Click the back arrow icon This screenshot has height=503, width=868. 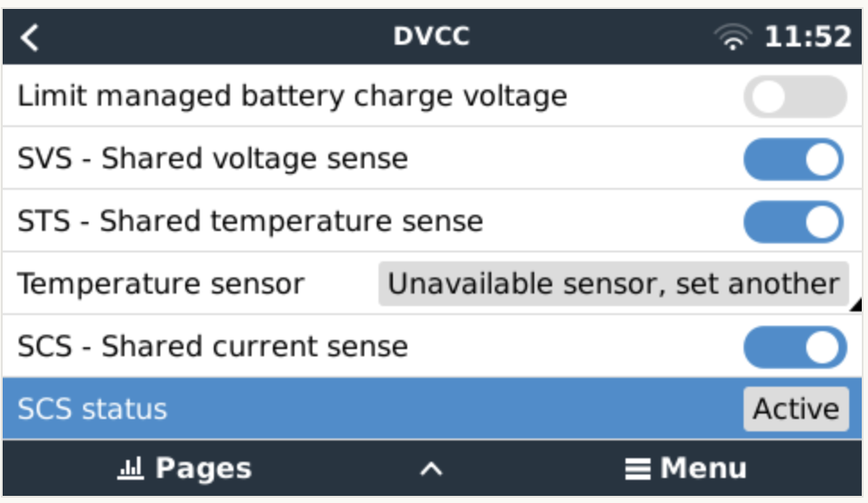click(x=30, y=38)
